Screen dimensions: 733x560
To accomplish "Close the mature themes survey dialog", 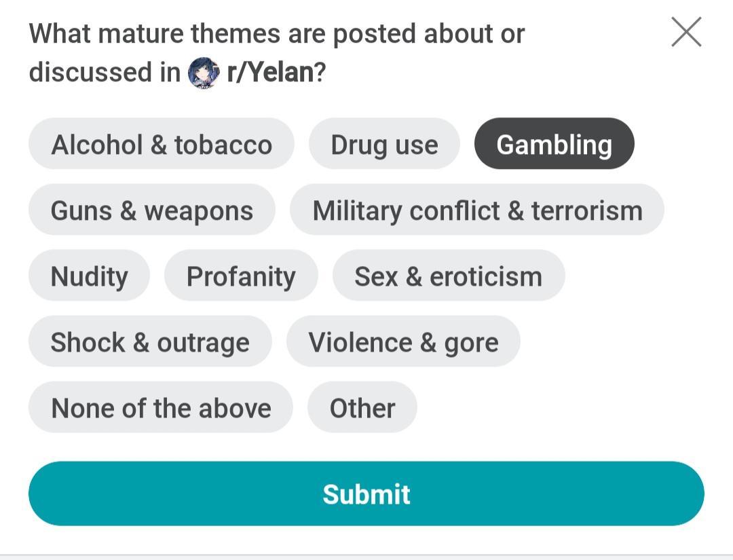I will click(686, 32).
